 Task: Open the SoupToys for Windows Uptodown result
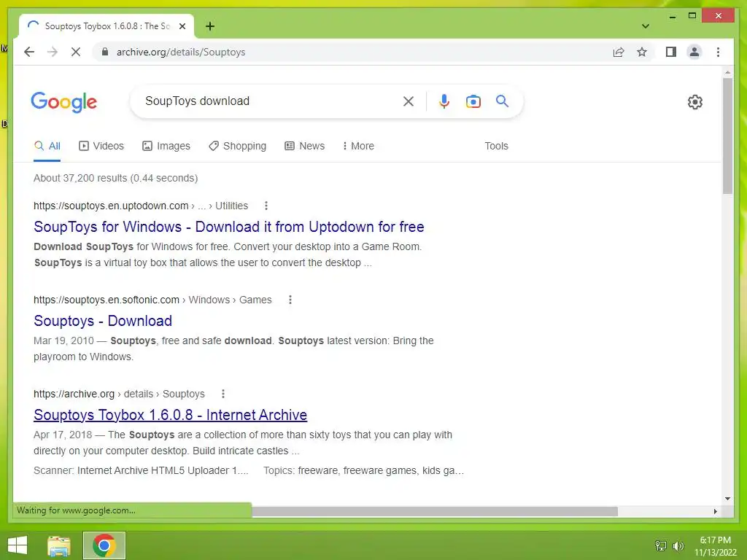[x=228, y=227]
